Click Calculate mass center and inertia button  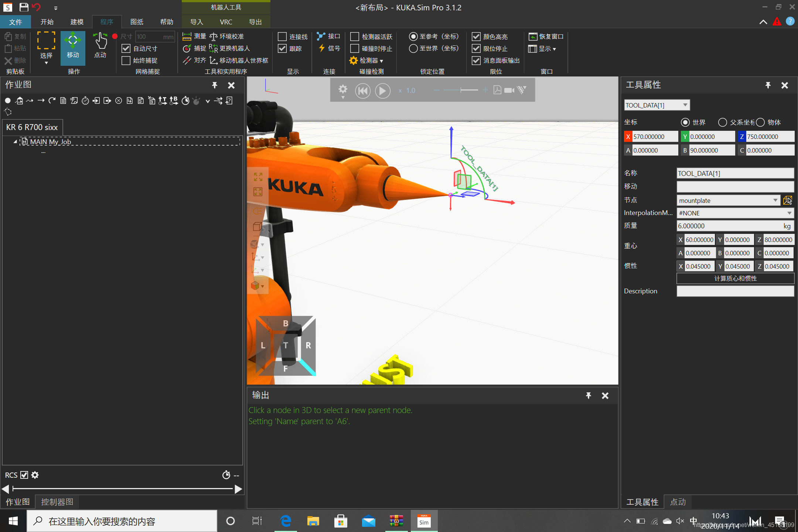(x=735, y=278)
